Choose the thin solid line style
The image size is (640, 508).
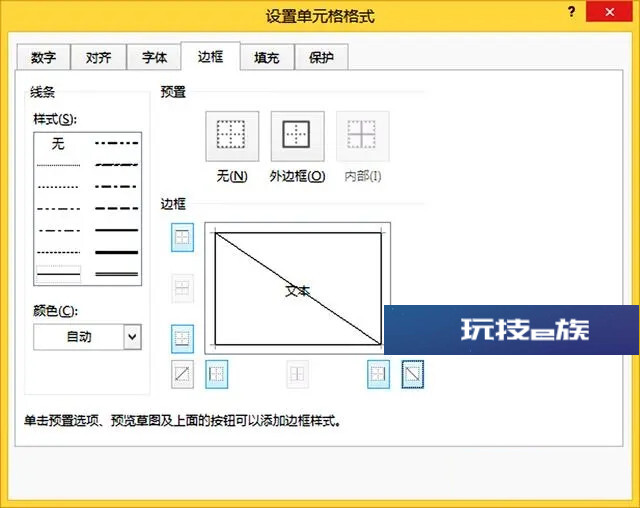(58, 274)
